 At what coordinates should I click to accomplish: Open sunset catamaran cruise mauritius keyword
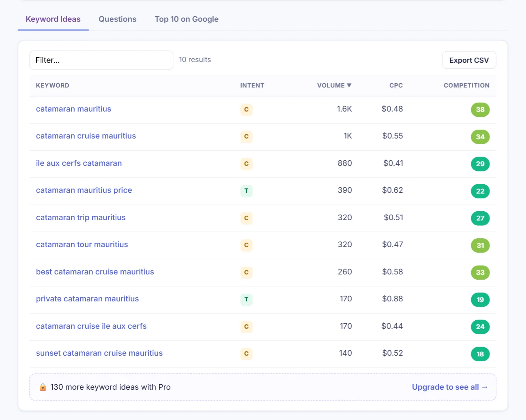coord(99,353)
